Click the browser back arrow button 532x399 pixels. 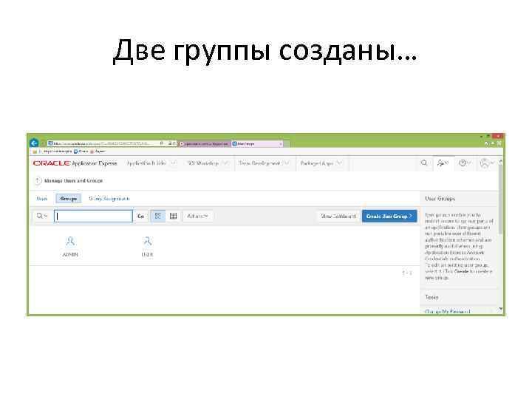pos(34,143)
